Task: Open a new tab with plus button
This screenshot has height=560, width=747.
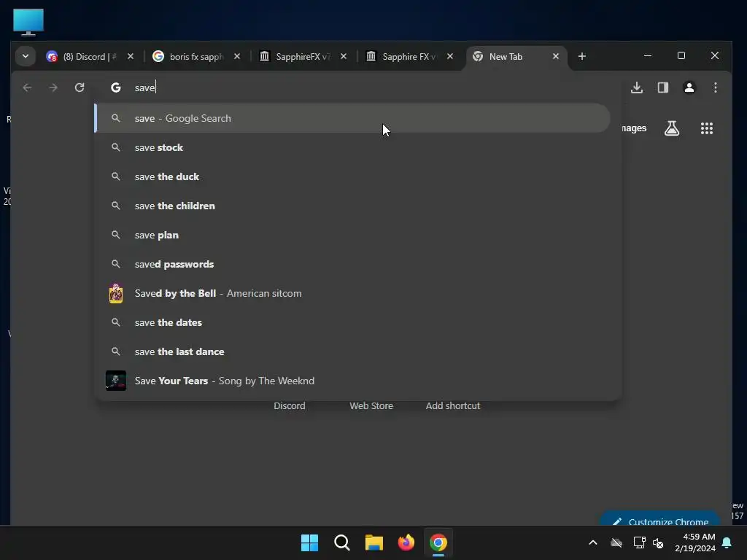Action: 581,56
